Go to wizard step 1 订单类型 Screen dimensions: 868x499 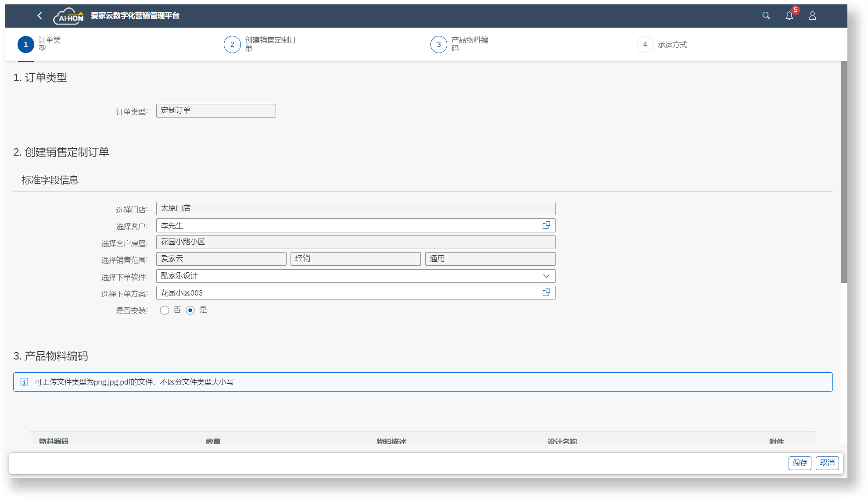pos(26,44)
